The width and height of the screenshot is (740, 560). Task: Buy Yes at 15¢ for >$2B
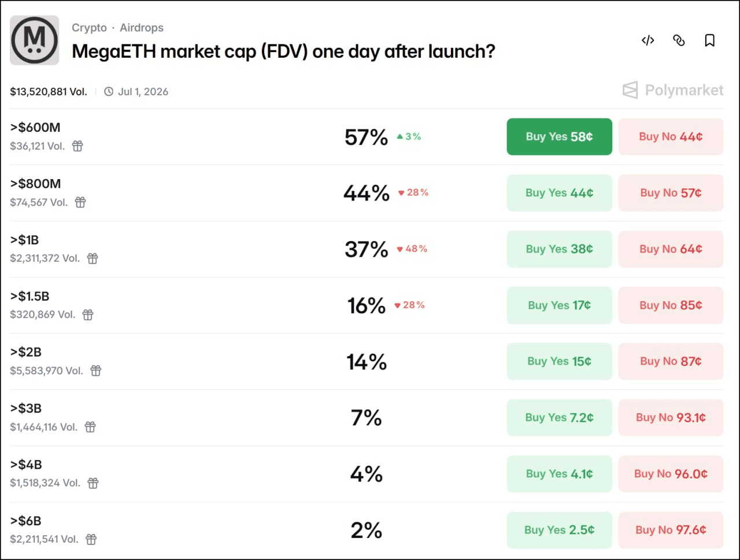(x=559, y=361)
